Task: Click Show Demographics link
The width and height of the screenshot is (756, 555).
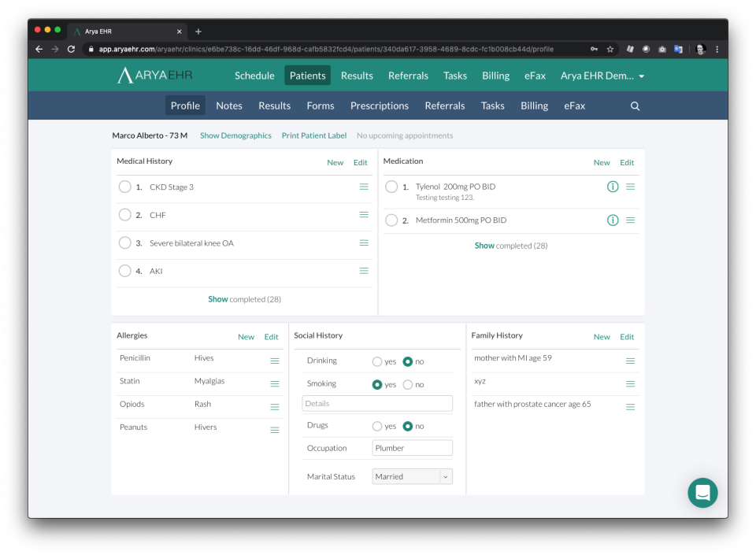Action: (235, 135)
